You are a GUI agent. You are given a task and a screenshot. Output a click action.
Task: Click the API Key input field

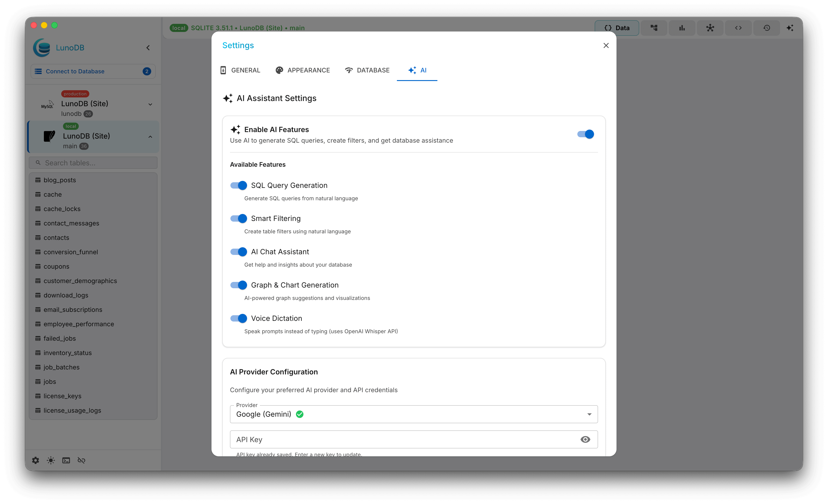(403, 439)
